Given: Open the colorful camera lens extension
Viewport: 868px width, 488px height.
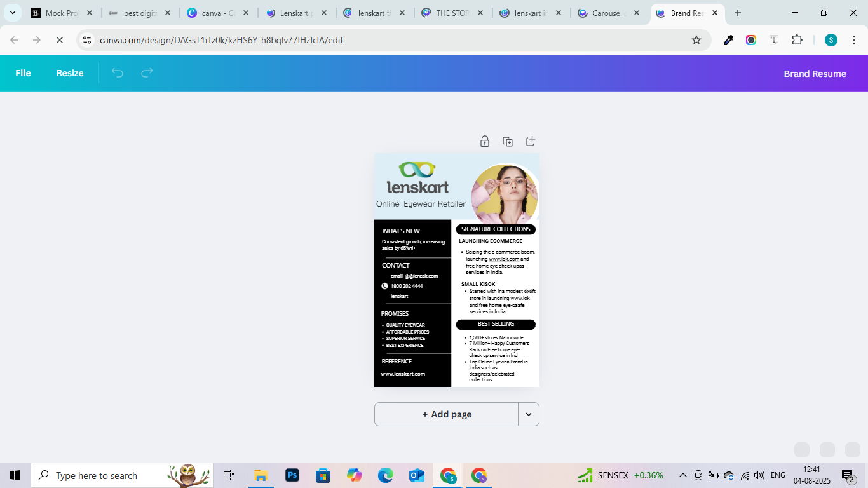Looking at the screenshot, I should pyautogui.click(x=751, y=40).
